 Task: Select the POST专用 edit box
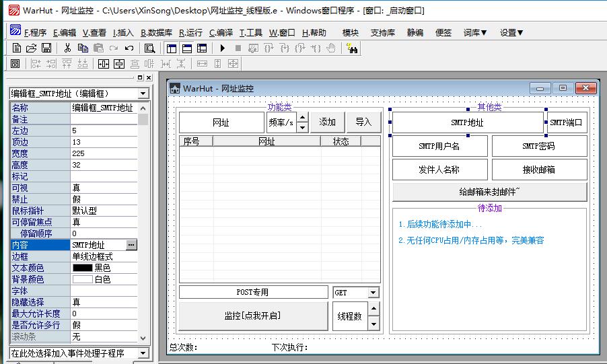253,293
